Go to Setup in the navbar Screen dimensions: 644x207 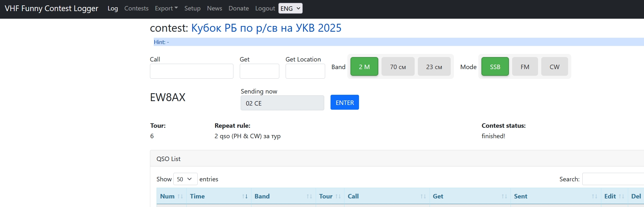click(192, 9)
